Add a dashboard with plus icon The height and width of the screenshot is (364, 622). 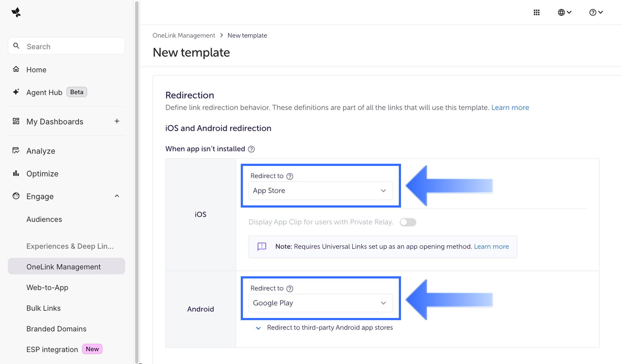tap(117, 121)
